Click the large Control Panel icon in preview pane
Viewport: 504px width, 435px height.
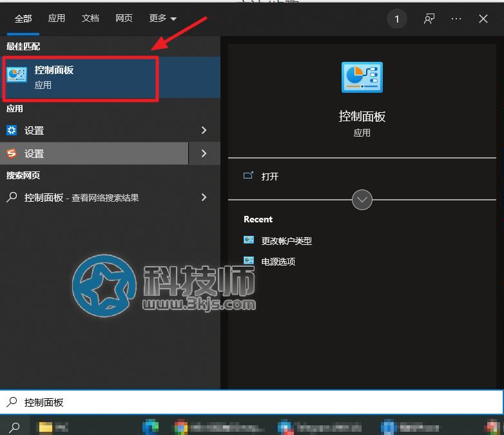pos(362,77)
